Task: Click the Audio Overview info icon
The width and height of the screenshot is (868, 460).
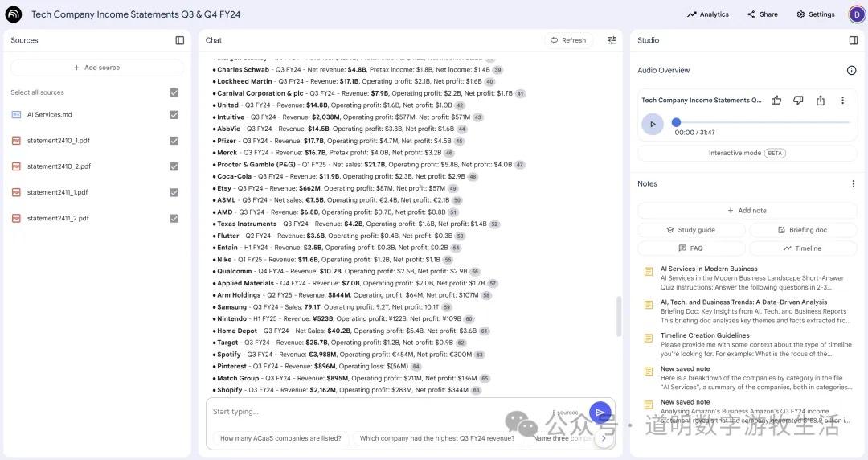Action: (x=851, y=71)
